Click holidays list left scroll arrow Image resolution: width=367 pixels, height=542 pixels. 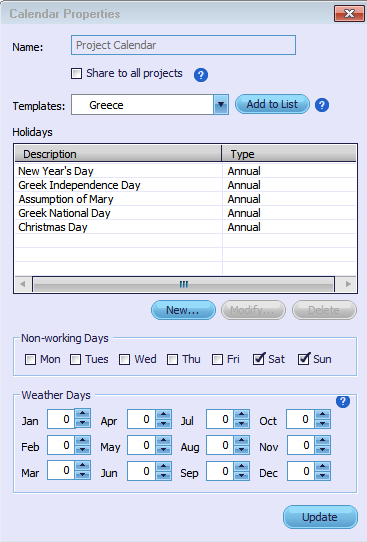pos(23,284)
